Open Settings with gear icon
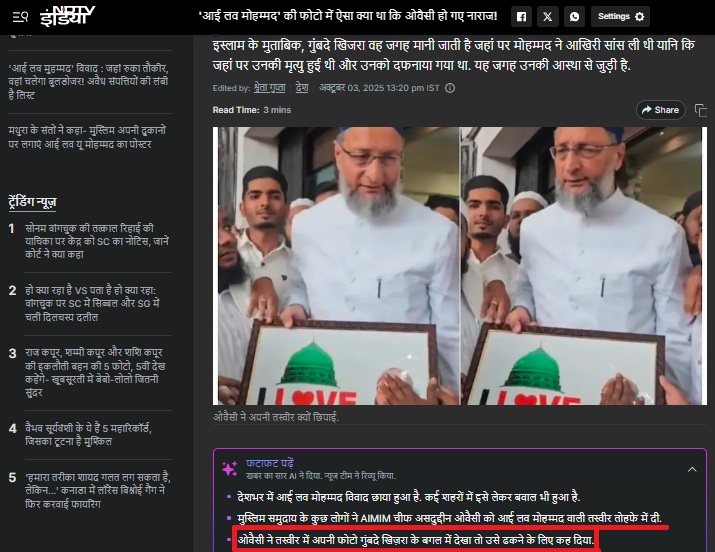This screenshot has height=552, width=715. tap(621, 17)
